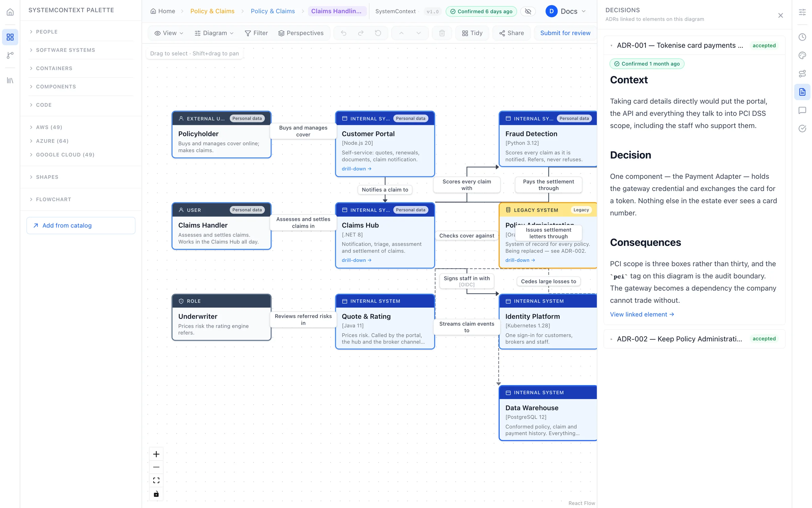Image resolution: width=812 pixels, height=508 pixels.
Task: Open the branches icon in left rail
Action: pos(10,55)
